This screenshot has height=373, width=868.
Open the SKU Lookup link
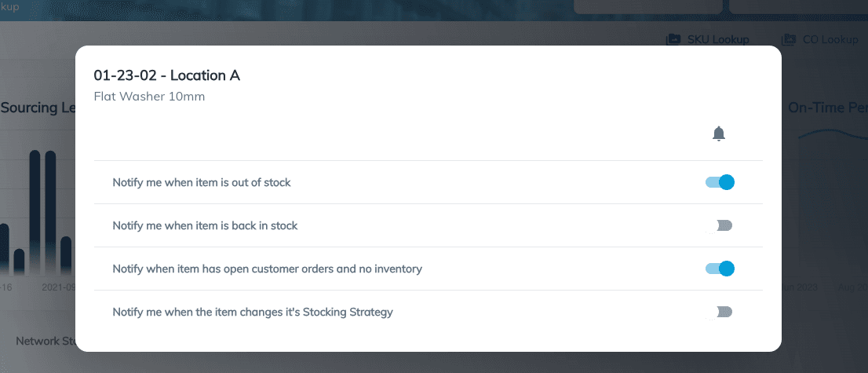click(x=717, y=39)
